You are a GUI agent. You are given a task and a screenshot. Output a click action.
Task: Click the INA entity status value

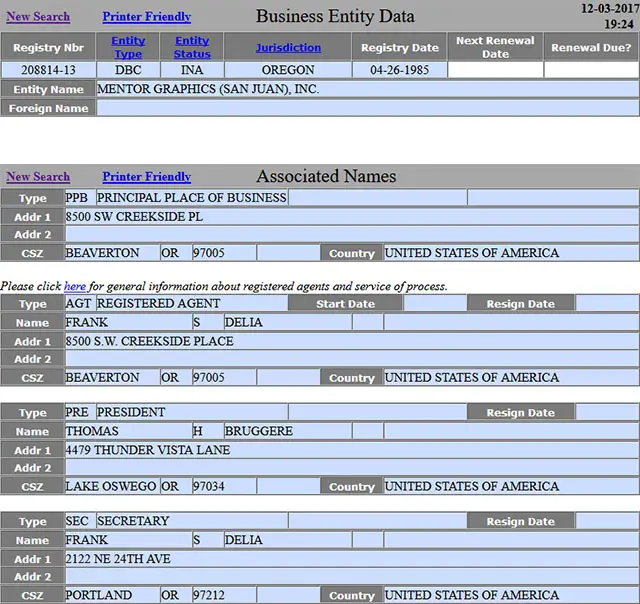pyautogui.click(x=192, y=70)
